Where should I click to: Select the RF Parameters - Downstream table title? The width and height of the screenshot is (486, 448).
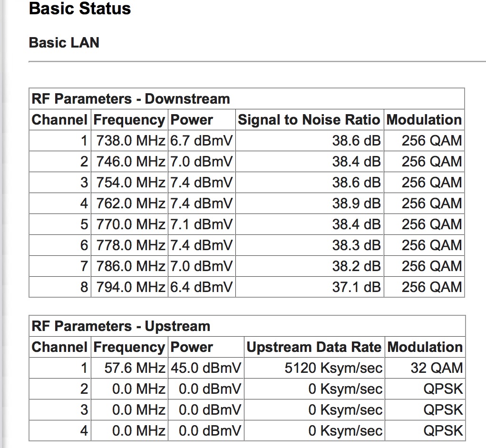coord(131,99)
